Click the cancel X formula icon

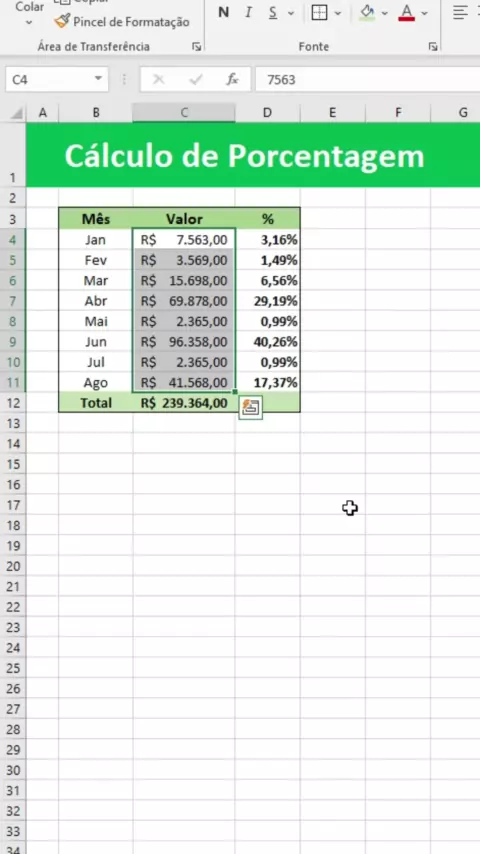159,80
